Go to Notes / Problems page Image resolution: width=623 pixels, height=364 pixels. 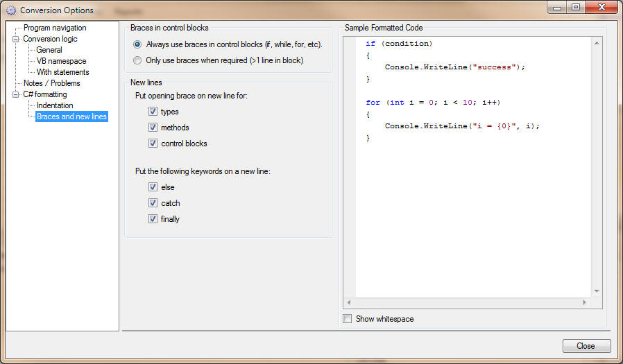pos(51,83)
